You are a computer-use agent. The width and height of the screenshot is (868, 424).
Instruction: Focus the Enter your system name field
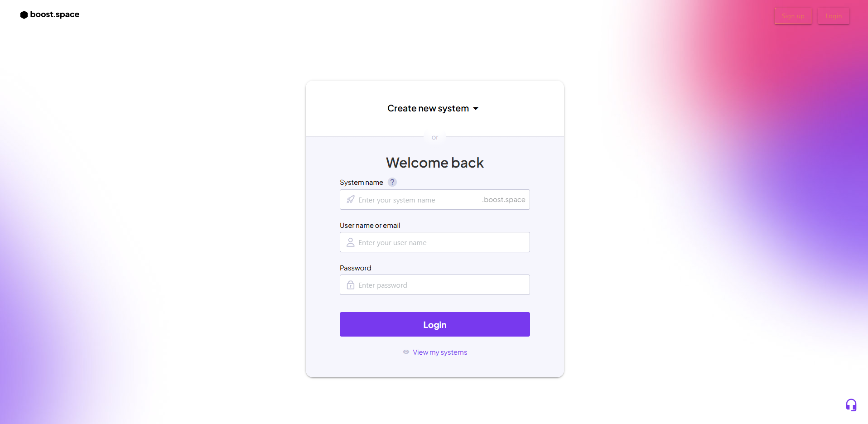(x=417, y=200)
